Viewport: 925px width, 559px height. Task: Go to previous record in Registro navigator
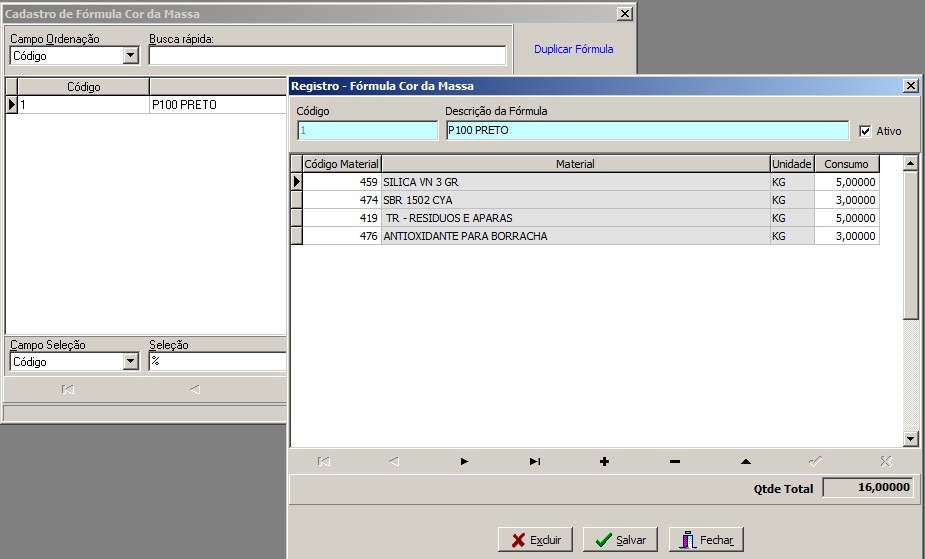pos(394,461)
